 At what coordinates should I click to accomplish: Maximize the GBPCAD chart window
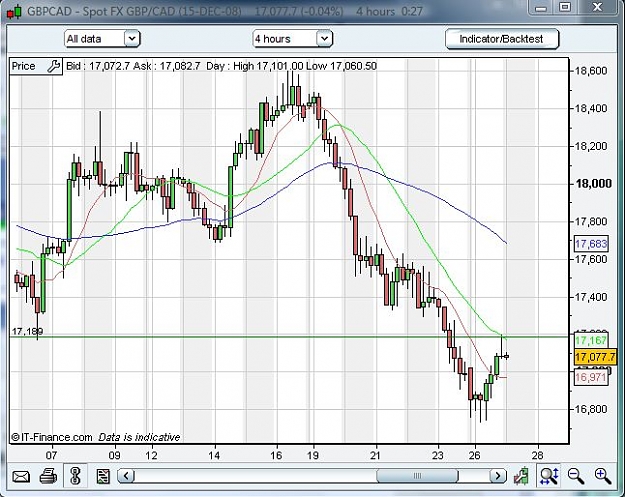tap(565, 7)
